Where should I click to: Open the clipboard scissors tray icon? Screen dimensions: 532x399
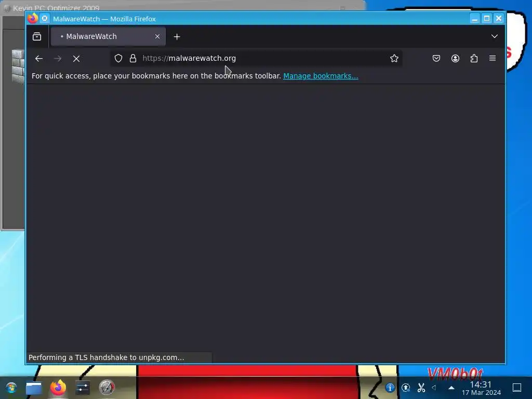point(421,388)
